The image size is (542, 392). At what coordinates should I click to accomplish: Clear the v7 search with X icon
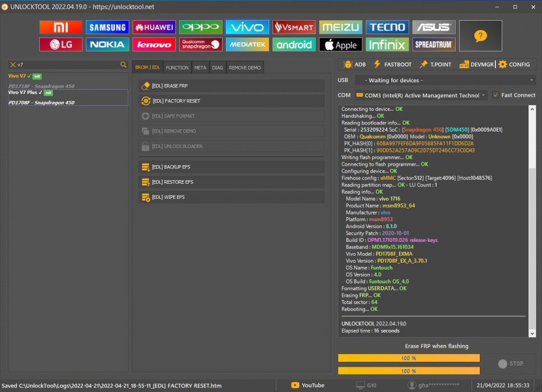click(13, 64)
